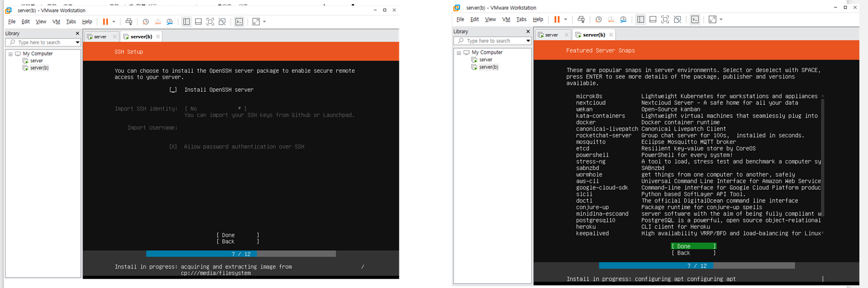Open library search dropdown in the Featured Server Snaps window
This screenshot has height=288, width=868.
click(528, 41)
